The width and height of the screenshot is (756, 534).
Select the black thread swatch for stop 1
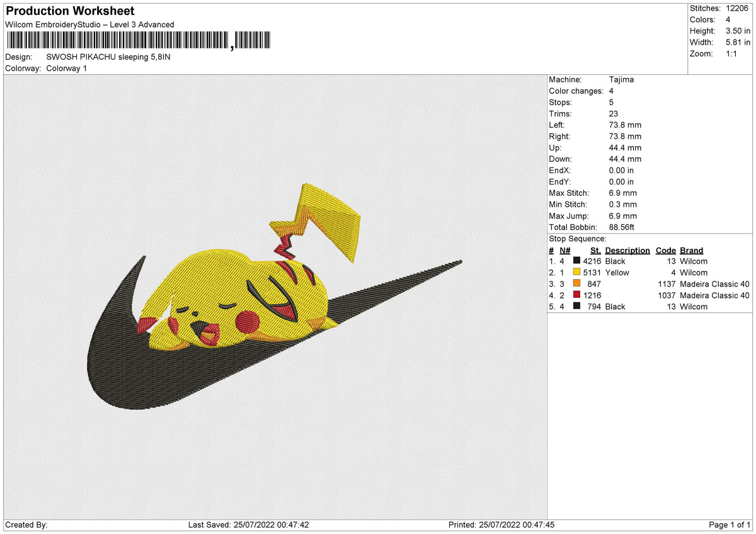point(575,261)
